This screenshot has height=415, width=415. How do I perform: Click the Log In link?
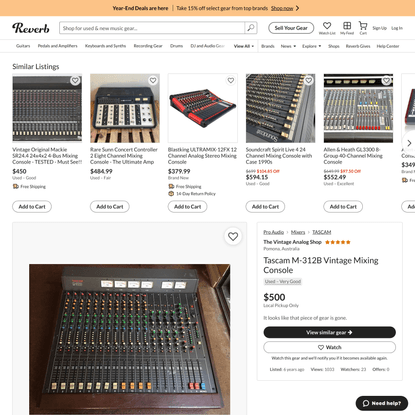[x=397, y=28]
